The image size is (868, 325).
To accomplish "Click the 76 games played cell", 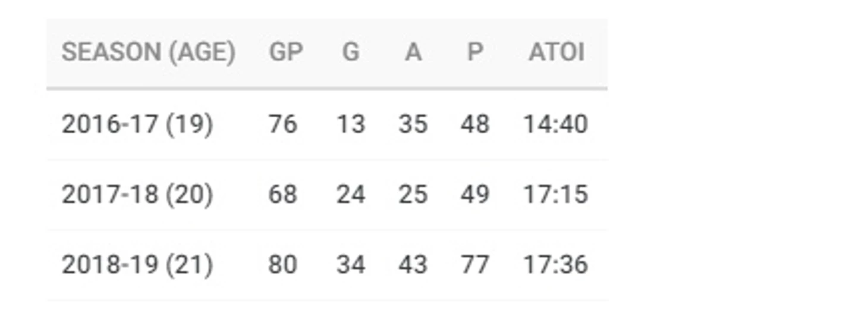I will (282, 124).
